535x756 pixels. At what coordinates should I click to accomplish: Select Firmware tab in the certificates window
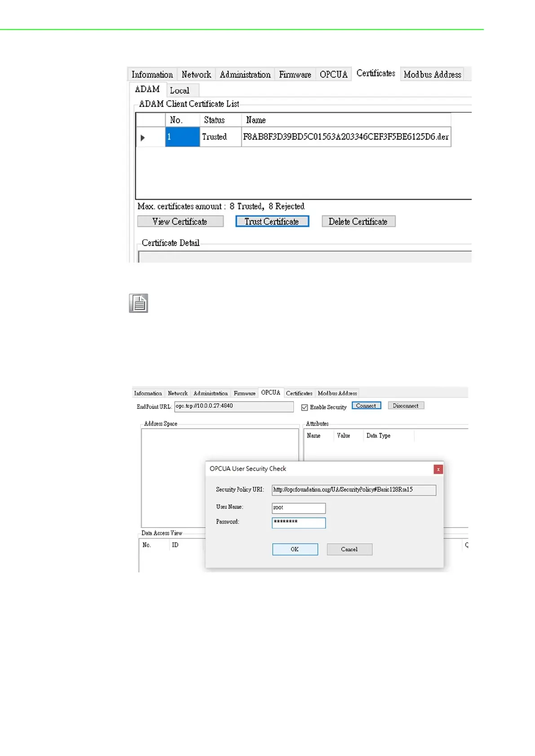pyautogui.click(x=295, y=75)
